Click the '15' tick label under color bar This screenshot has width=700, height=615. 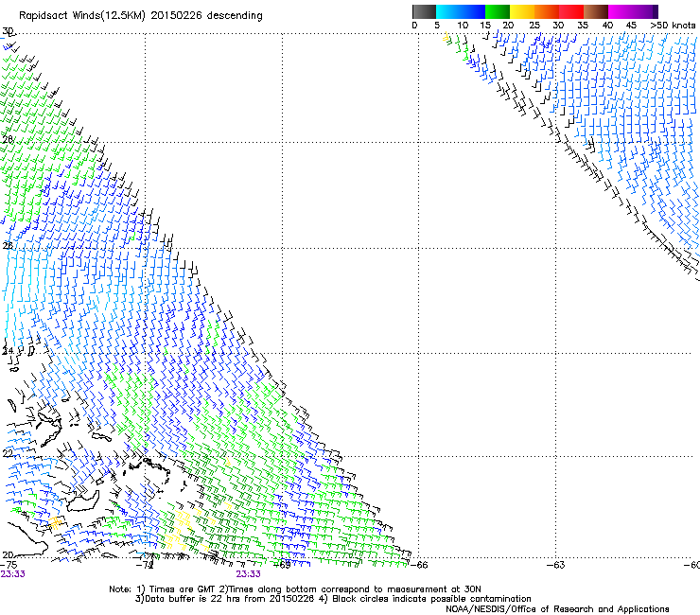point(485,25)
